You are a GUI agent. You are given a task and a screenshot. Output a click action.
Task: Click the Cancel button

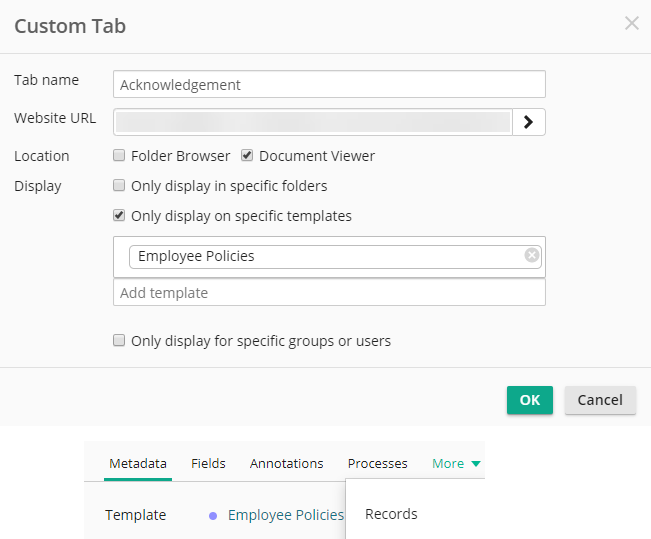pyautogui.click(x=600, y=400)
